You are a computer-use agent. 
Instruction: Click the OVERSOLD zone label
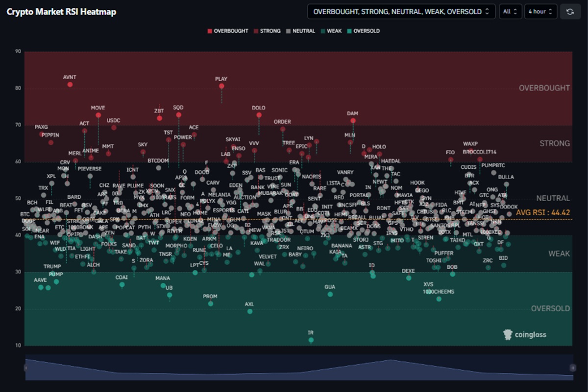551,308
